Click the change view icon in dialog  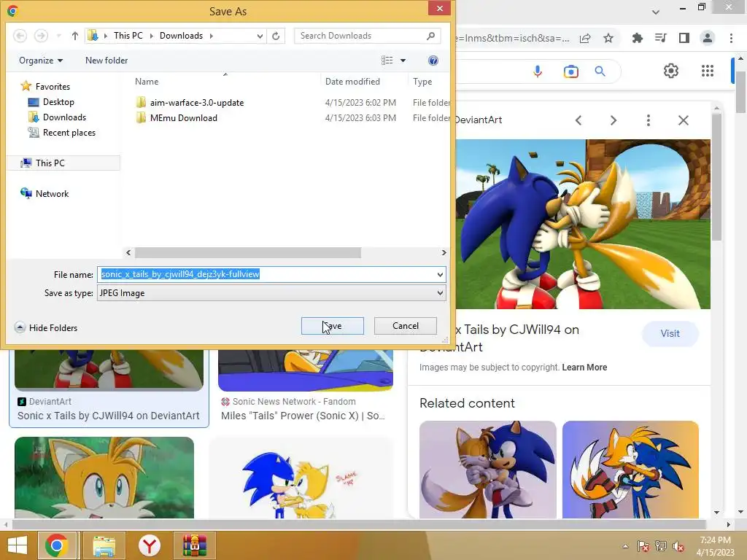pos(387,61)
